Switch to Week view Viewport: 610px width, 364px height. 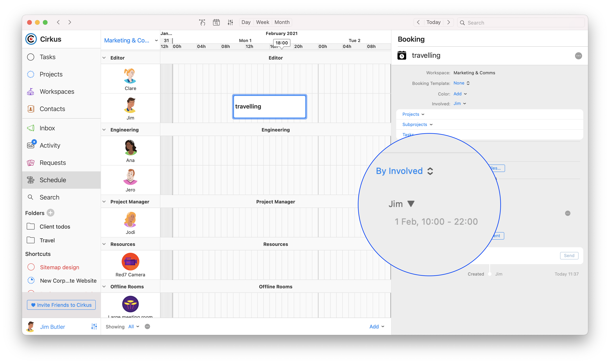(x=263, y=22)
